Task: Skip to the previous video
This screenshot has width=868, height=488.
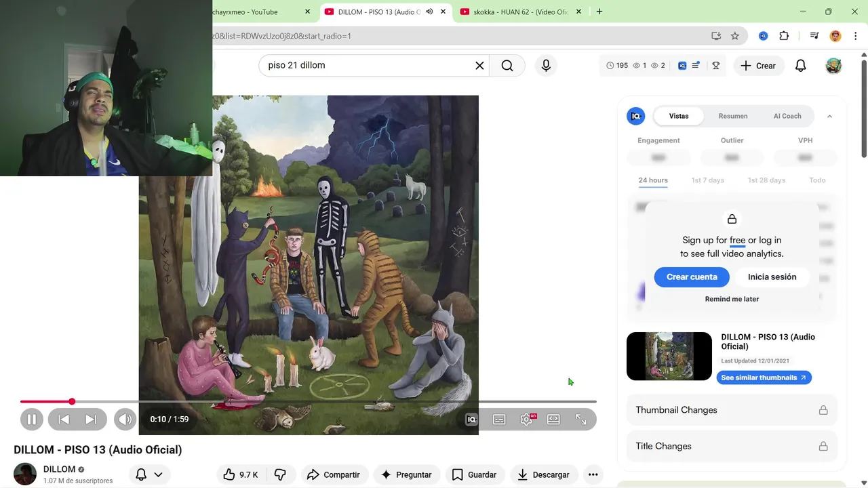Action: tap(64, 420)
